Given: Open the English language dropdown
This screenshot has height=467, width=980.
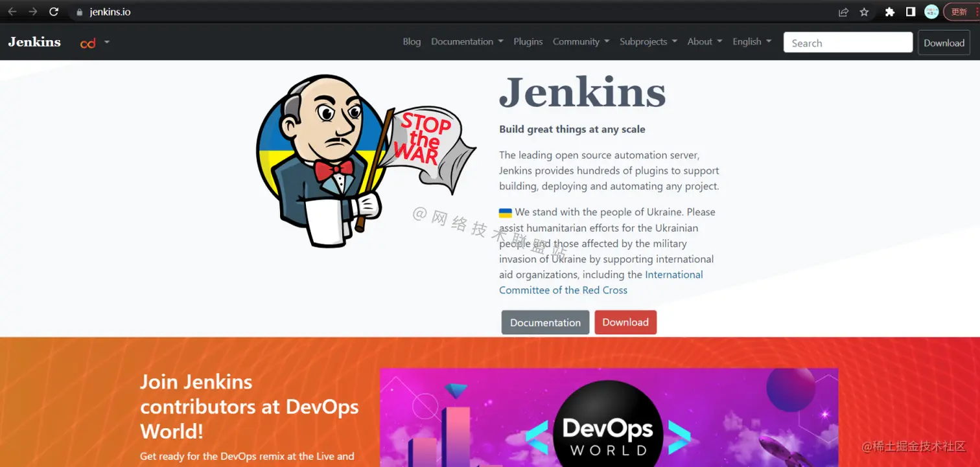Looking at the screenshot, I should [747, 41].
